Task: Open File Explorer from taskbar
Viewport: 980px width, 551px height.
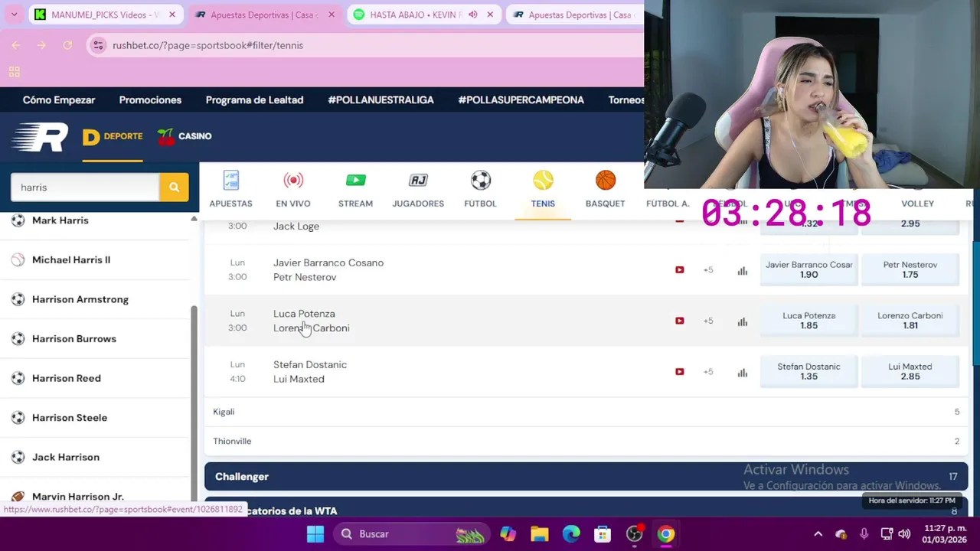Action: pos(539,534)
